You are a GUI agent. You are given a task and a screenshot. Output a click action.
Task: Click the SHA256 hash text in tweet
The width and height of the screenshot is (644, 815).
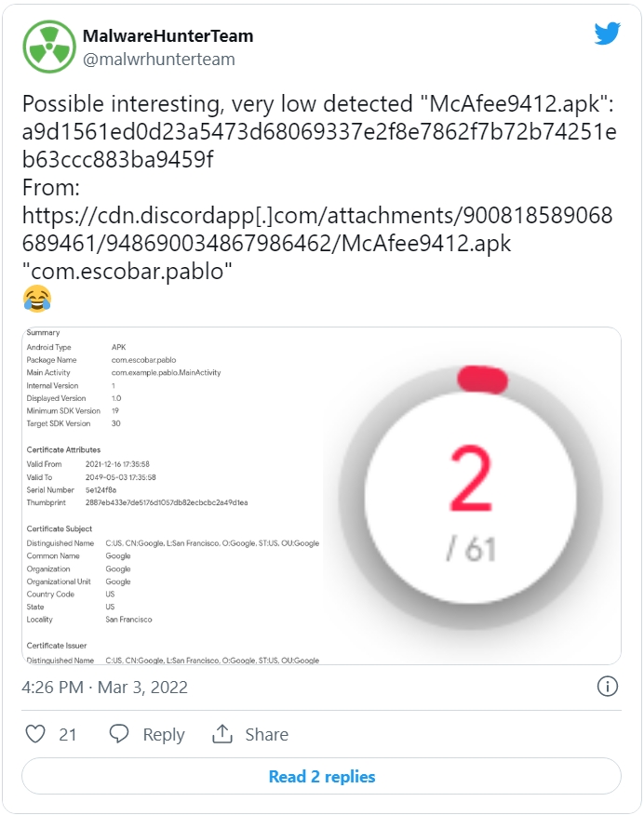pos(319,145)
